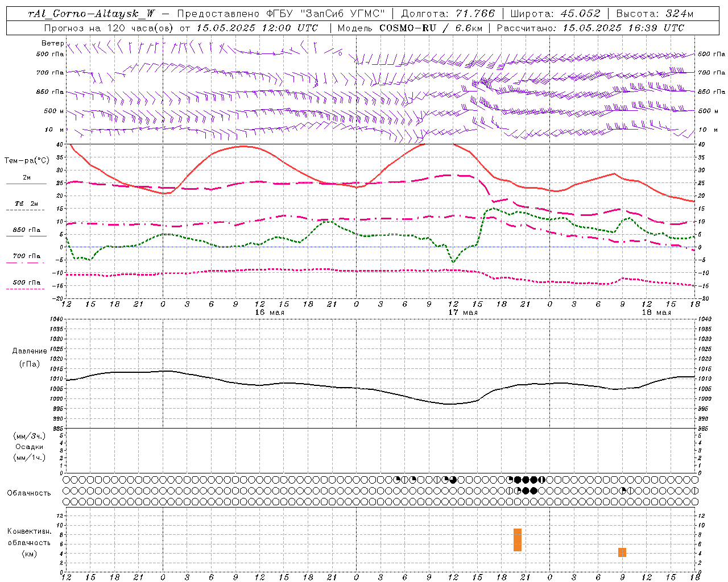Click the 18 мая date label

point(656,312)
